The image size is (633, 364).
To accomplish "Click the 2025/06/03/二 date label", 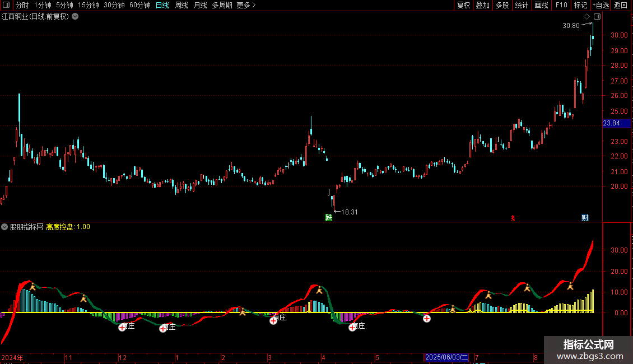I will (x=446, y=357).
